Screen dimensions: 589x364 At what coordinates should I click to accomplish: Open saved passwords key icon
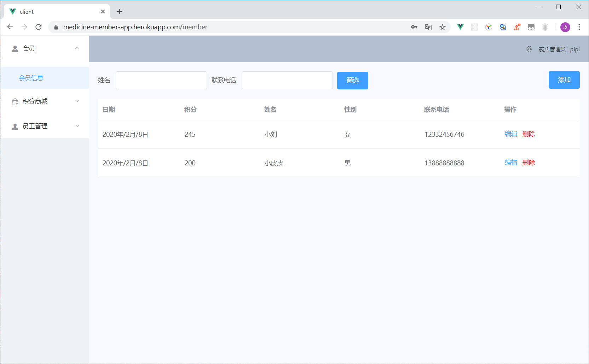414,27
